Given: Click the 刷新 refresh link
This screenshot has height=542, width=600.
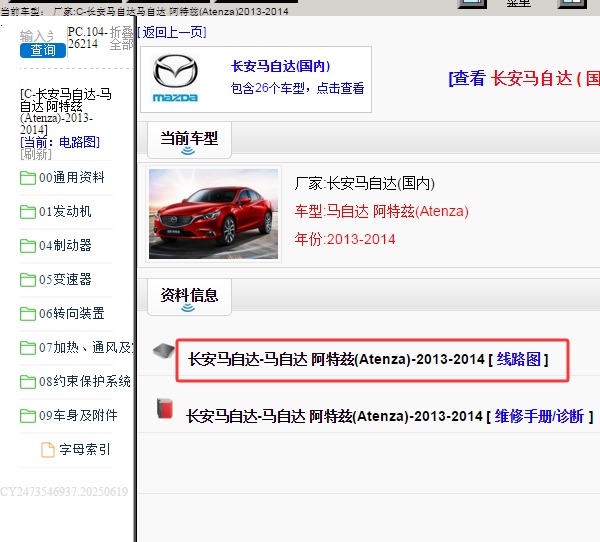Looking at the screenshot, I should [x=36, y=154].
